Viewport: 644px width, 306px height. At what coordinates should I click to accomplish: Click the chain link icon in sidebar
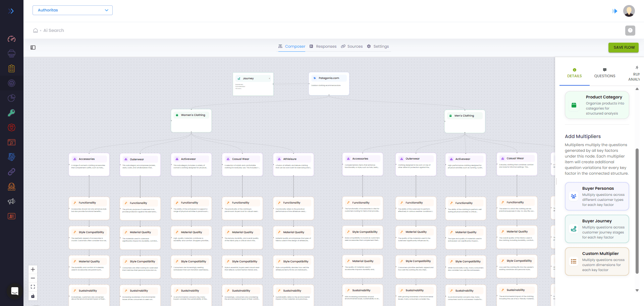pyautogui.click(x=11, y=172)
